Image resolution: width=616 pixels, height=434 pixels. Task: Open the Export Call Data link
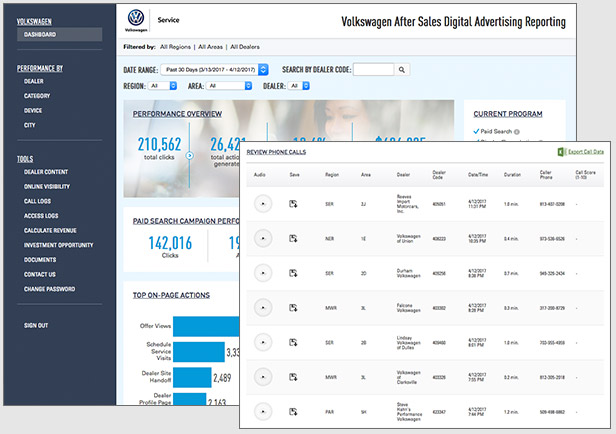point(586,152)
